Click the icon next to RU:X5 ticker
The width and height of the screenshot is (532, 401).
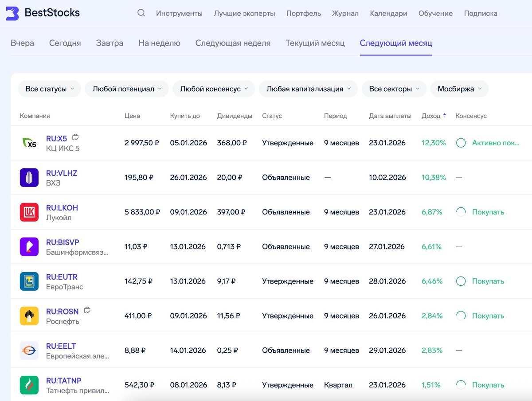tap(76, 137)
